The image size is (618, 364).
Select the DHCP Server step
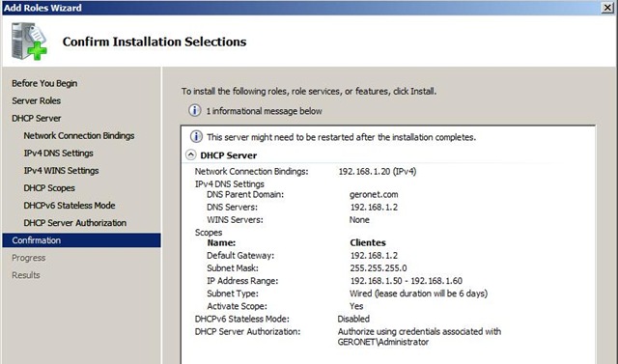click(37, 118)
